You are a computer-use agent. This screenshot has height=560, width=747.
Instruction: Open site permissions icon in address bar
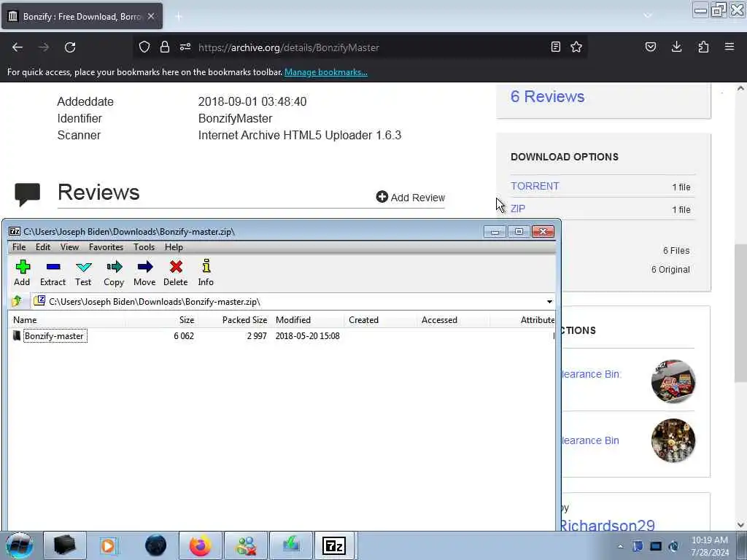coord(185,47)
